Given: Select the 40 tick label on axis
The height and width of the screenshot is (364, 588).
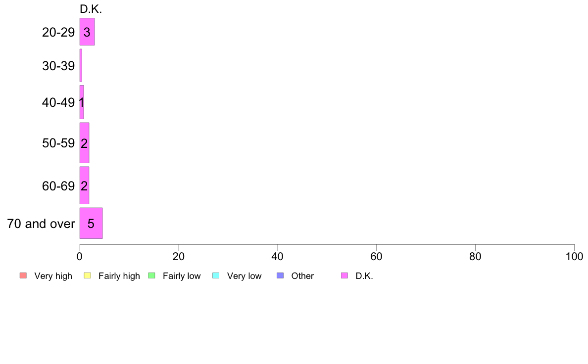Looking at the screenshot, I should pos(278,257).
